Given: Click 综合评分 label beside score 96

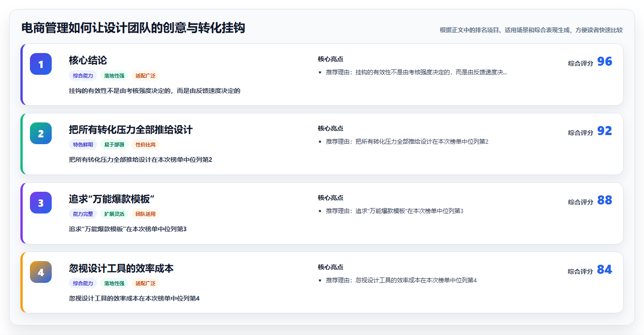Looking at the screenshot, I should coord(581,63).
